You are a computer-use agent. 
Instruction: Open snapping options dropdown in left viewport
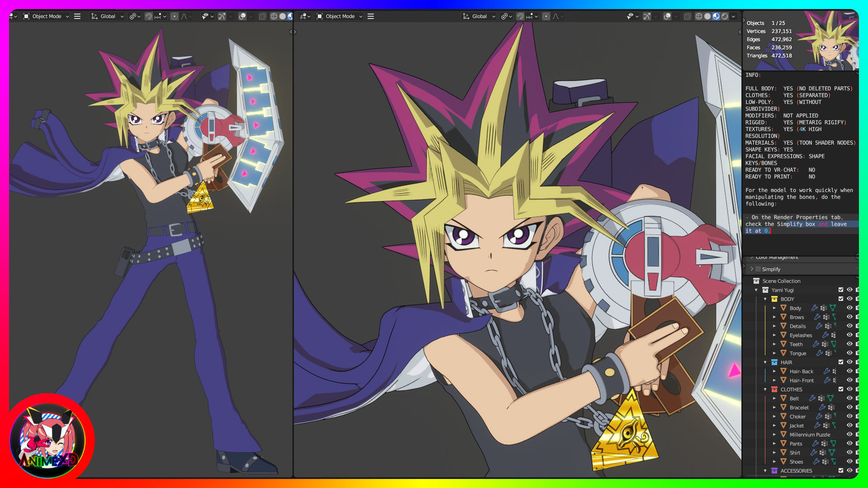[x=161, y=16]
